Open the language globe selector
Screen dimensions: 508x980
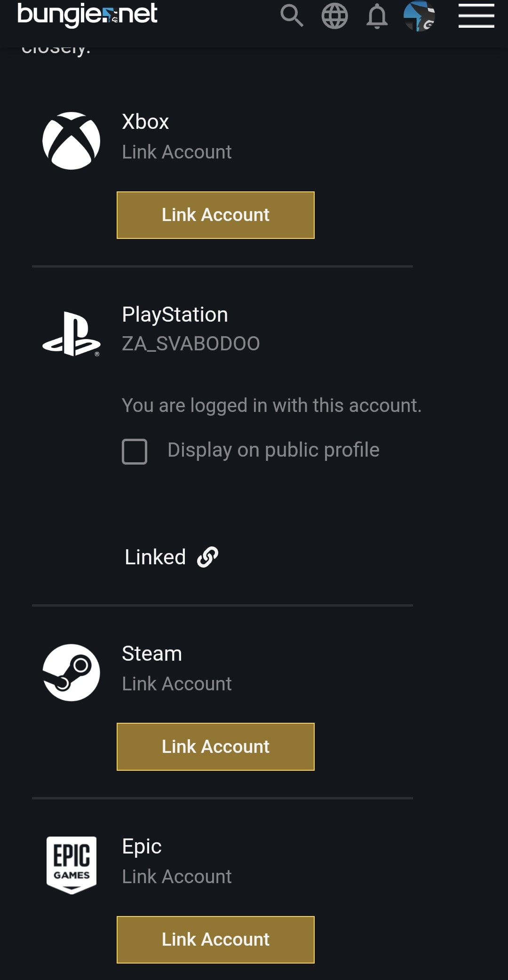pos(334,16)
